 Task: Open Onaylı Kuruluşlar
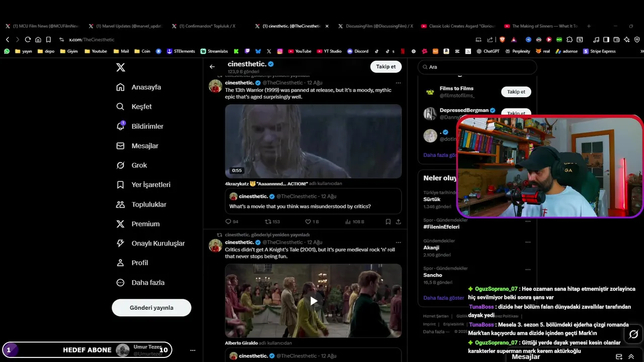pos(150,243)
